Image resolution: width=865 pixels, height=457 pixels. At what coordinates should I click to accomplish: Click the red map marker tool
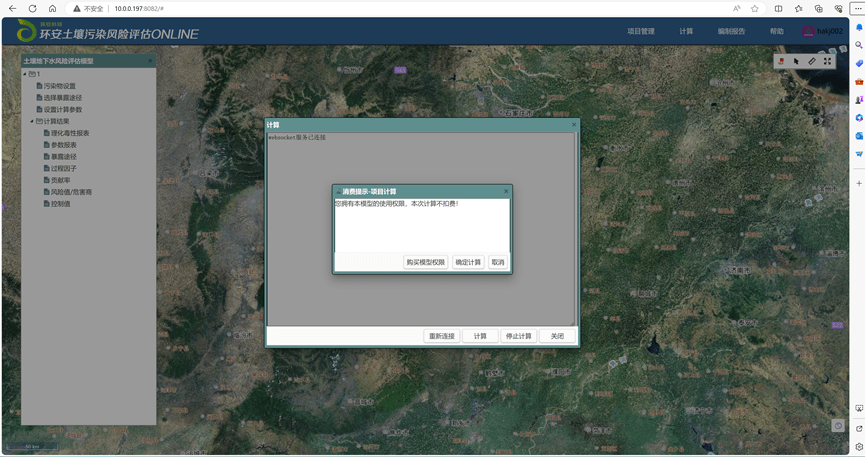pyautogui.click(x=781, y=61)
